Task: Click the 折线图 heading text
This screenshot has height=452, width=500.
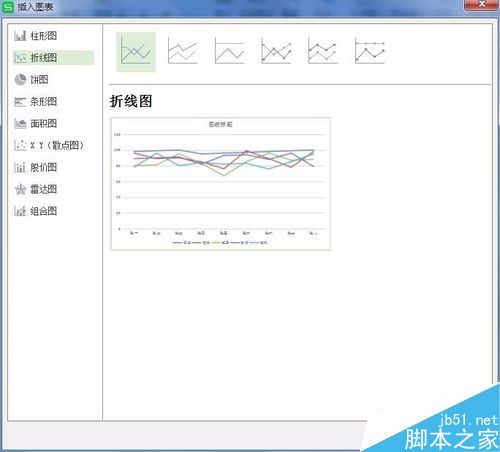Action: (131, 101)
